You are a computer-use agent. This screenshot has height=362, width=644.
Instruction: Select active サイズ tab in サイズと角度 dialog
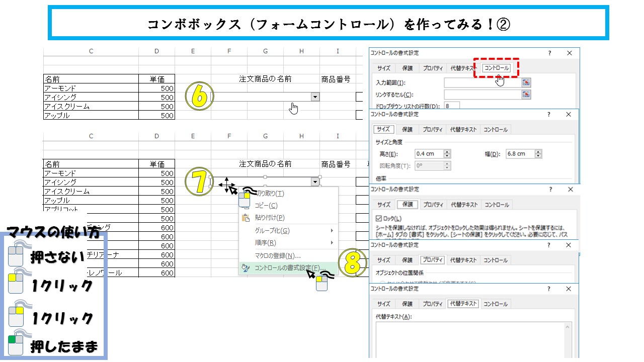pyautogui.click(x=384, y=129)
